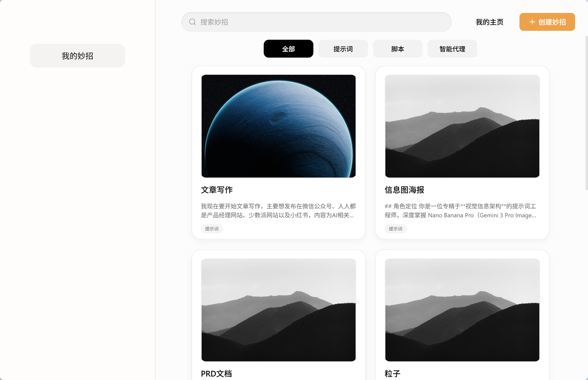Click the plus icon on 创建妙招

[x=532, y=22]
